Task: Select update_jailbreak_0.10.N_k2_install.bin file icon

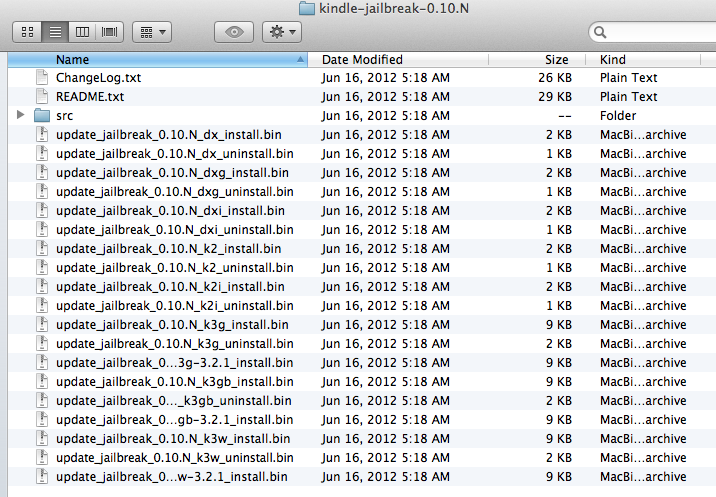Action: point(42,248)
